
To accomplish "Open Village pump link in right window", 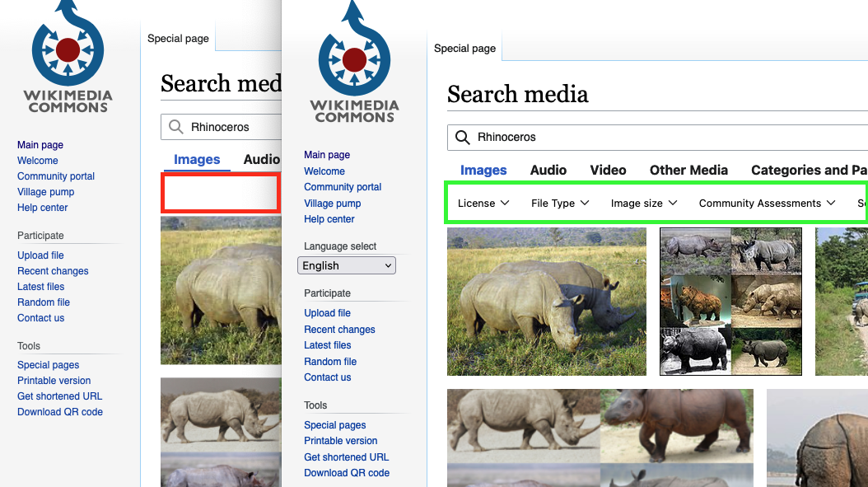I will coord(332,204).
